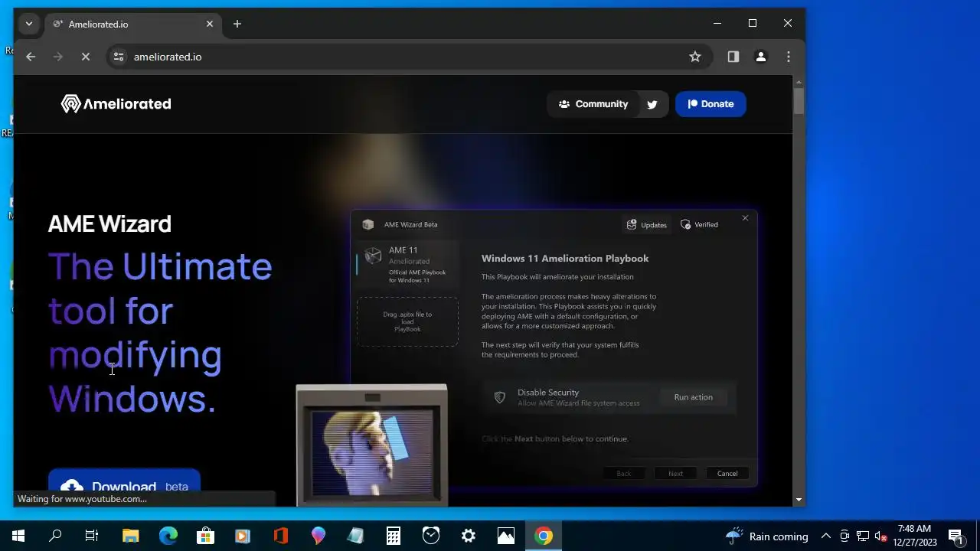The height and width of the screenshot is (551, 980).
Task: Launch Microsoft Edge from taskbar
Action: click(168, 536)
